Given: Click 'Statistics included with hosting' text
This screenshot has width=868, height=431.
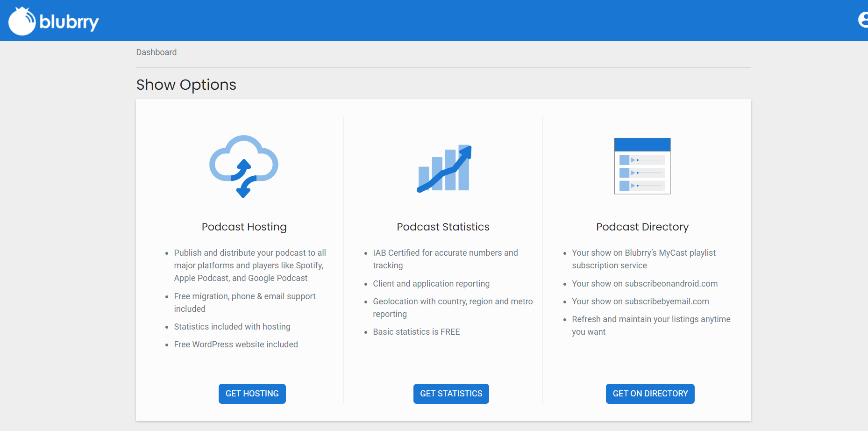Looking at the screenshot, I should (x=232, y=327).
